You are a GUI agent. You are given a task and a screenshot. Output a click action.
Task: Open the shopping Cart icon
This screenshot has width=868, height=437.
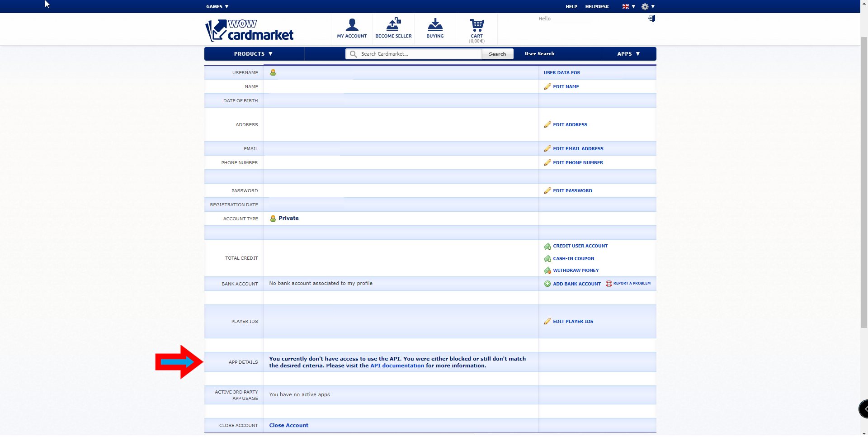click(476, 25)
